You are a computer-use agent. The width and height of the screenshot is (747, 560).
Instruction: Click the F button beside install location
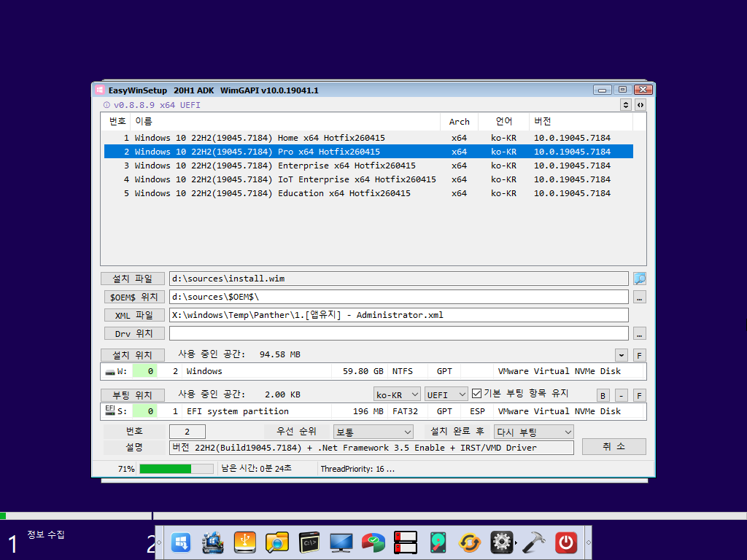[639, 355]
